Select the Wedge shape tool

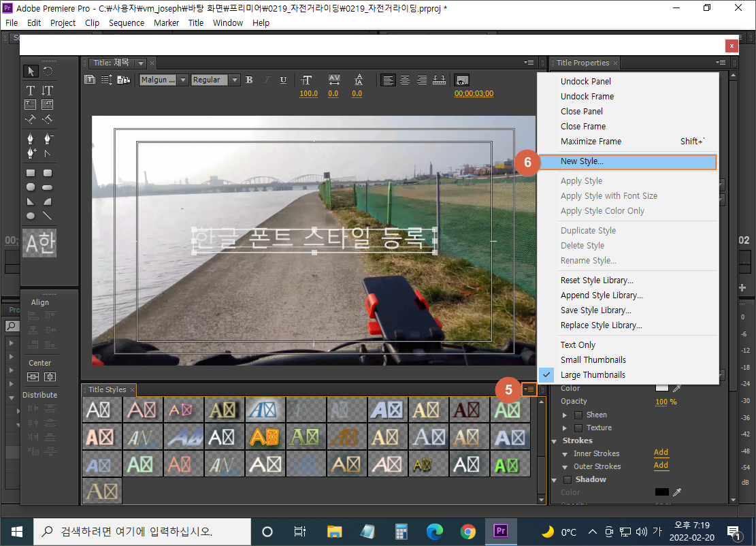coord(31,202)
